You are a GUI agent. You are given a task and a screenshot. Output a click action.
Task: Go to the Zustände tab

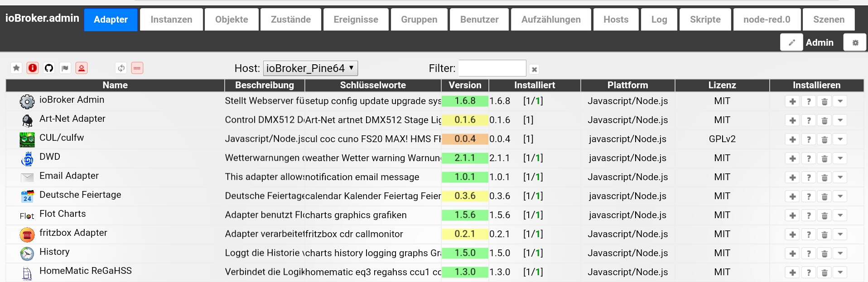click(291, 19)
